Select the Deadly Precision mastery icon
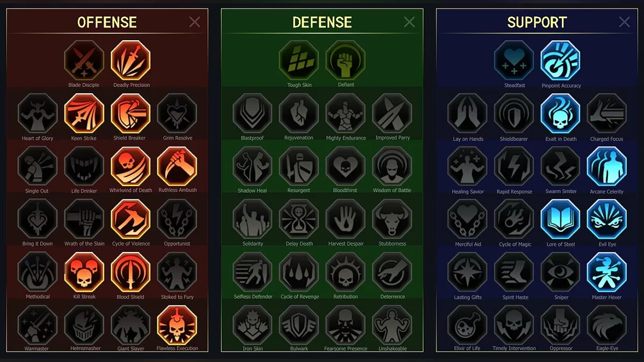 tap(130, 60)
